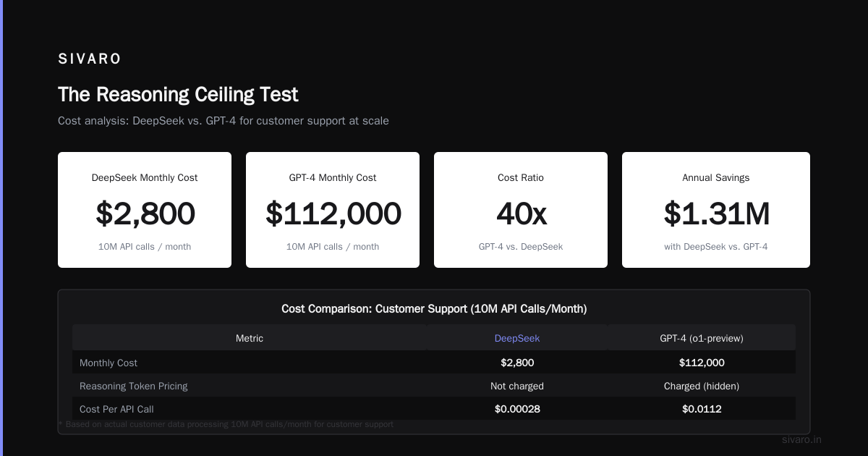This screenshot has height=456, width=868.
Task: Click the $0.00028 cost per call value
Action: tap(517, 409)
